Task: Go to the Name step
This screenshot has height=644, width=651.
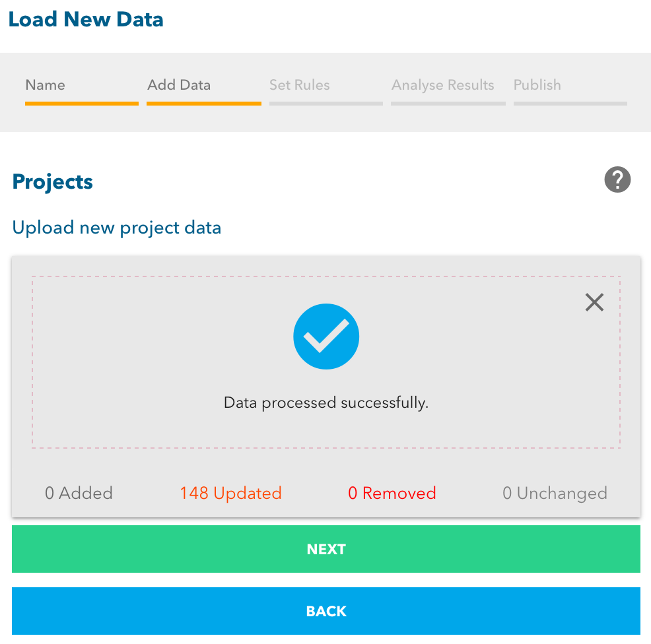Action: coord(46,85)
